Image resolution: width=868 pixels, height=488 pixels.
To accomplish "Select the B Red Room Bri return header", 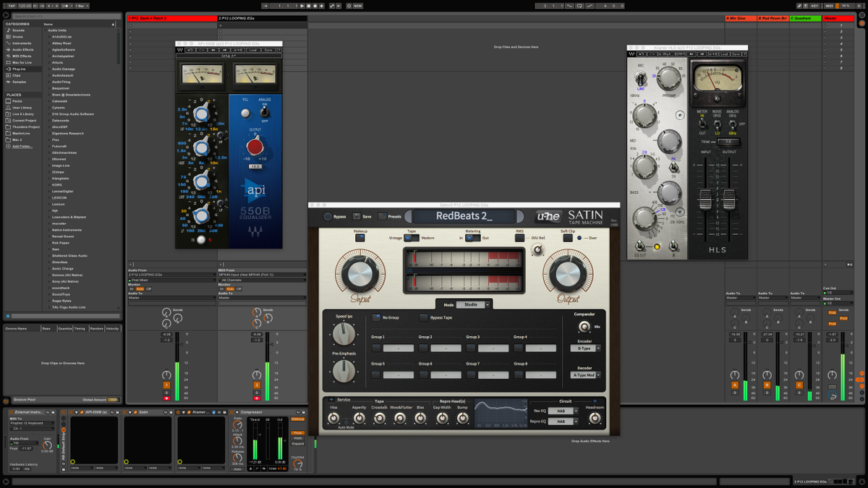I will tap(773, 18).
